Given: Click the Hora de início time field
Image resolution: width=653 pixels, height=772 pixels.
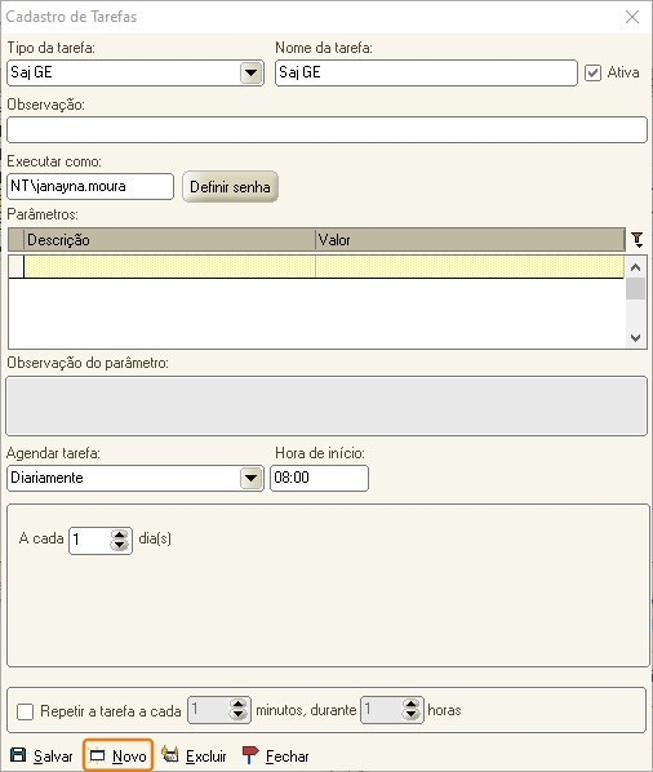Looking at the screenshot, I should pos(319,478).
